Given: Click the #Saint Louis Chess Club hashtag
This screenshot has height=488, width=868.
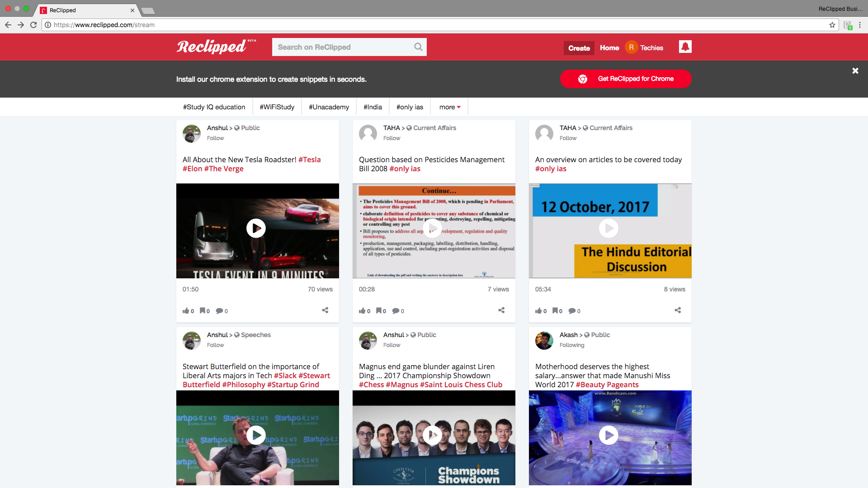Looking at the screenshot, I should pyautogui.click(x=461, y=385).
